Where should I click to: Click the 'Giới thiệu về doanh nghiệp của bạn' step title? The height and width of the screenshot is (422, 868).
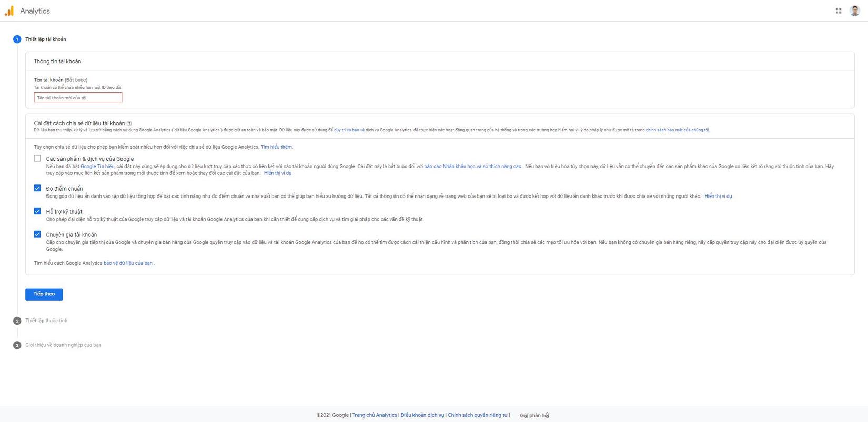(x=63, y=345)
